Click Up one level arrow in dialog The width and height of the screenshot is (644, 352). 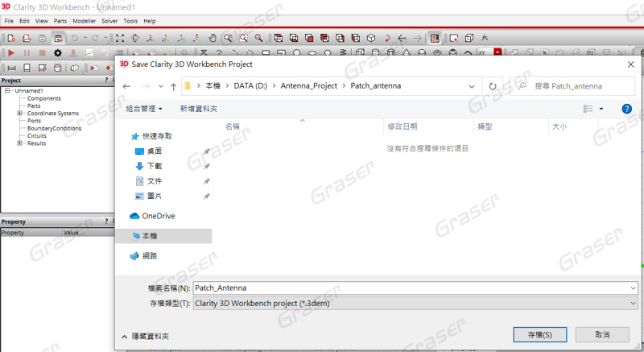173,87
